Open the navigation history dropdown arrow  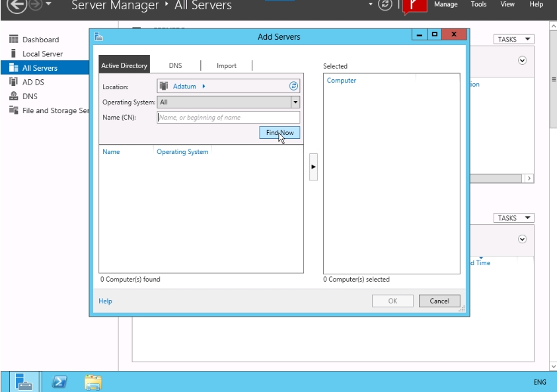tap(49, 3)
